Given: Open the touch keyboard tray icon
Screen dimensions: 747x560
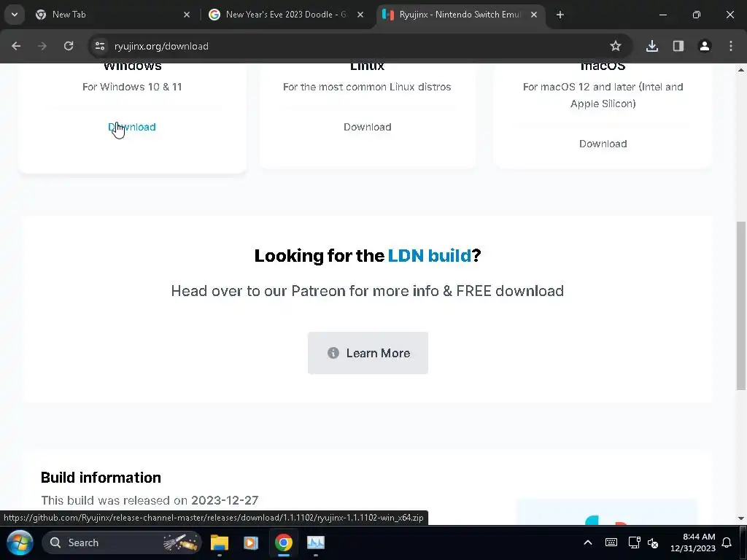Looking at the screenshot, I should 611,542.
